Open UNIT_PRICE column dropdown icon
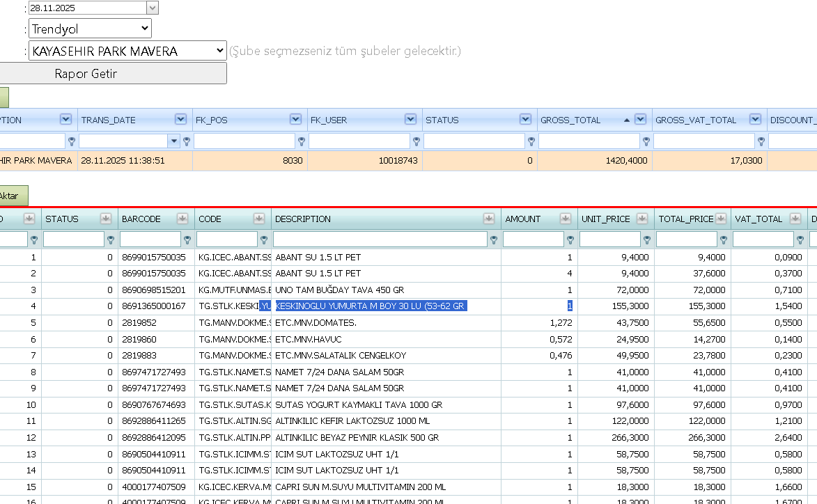 642,219
